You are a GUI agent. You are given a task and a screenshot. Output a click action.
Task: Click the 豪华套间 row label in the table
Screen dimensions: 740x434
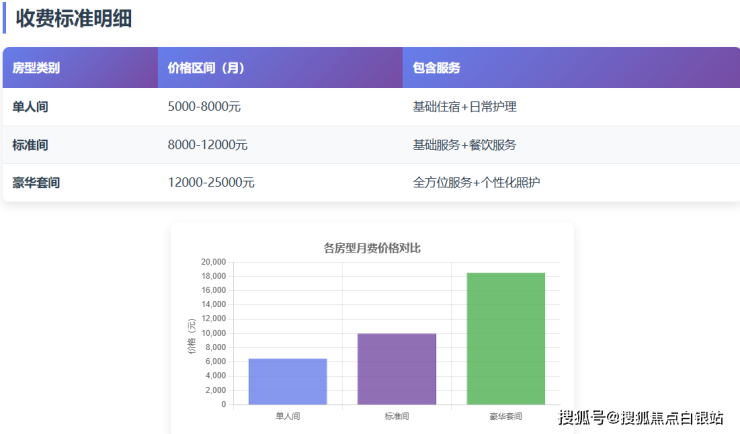(36, 183)
